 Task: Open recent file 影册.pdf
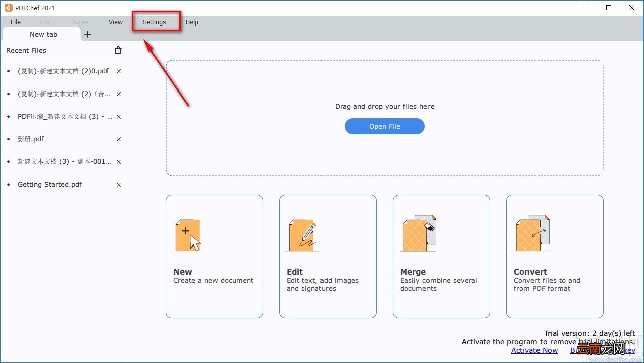click(31, 139)
